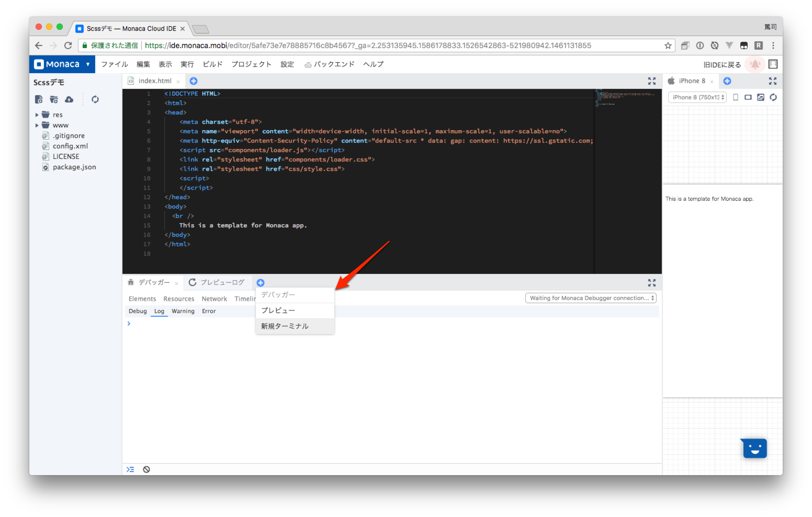This screenshot has height=517, width=812.
Task: Click the 旧IDEに戻る link
Action: point(722,65)
